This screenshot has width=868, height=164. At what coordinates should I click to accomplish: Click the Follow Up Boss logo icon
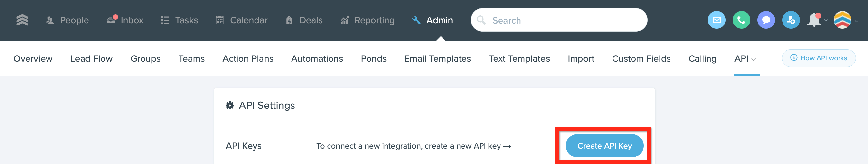tap(22, 20)
